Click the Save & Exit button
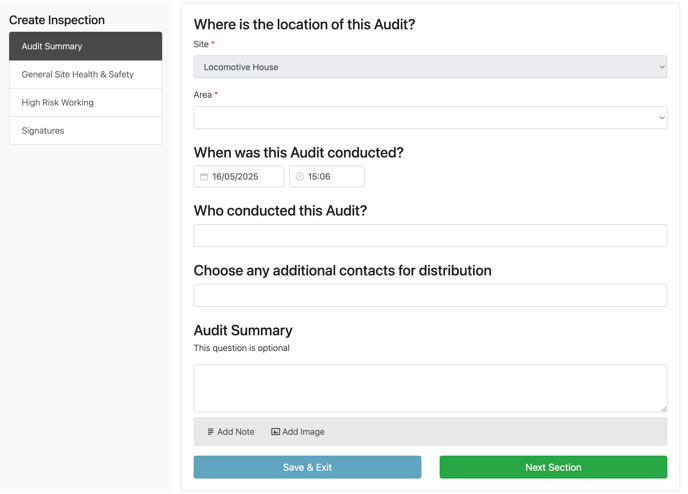The height and width of the screenshot is (494, 688). coord(307,467)
